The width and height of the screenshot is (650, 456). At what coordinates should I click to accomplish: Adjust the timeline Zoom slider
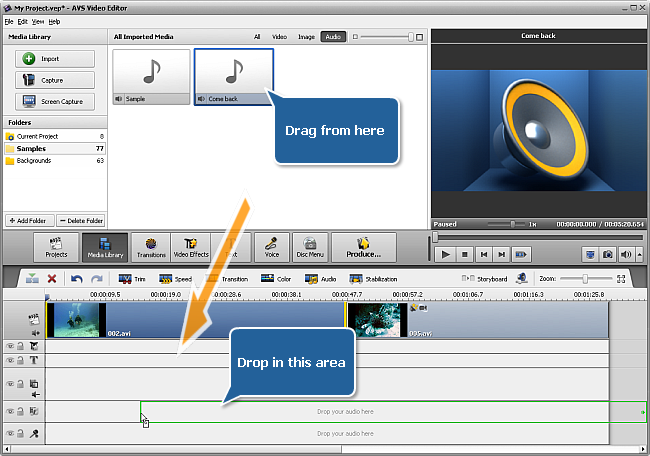(x=585, y=279)
